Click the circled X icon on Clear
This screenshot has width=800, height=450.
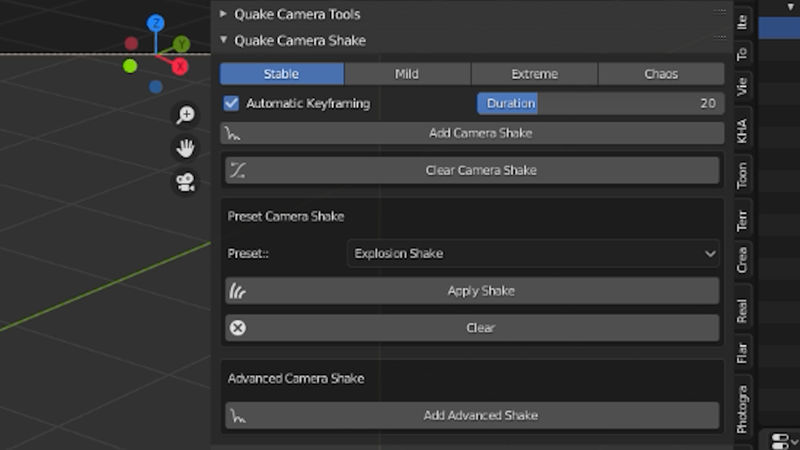coord(237,328)
